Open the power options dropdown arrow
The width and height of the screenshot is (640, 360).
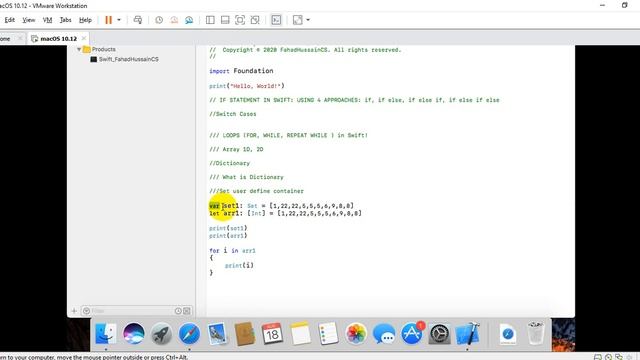click(119, 20)
